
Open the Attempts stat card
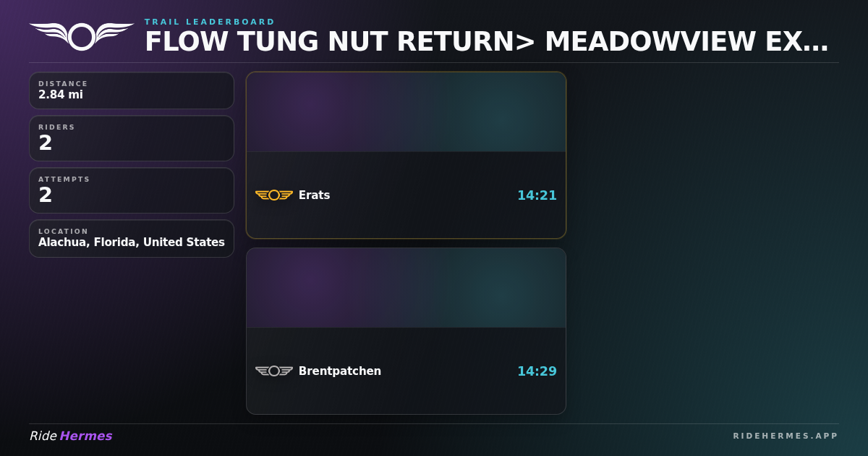(132, 190)
